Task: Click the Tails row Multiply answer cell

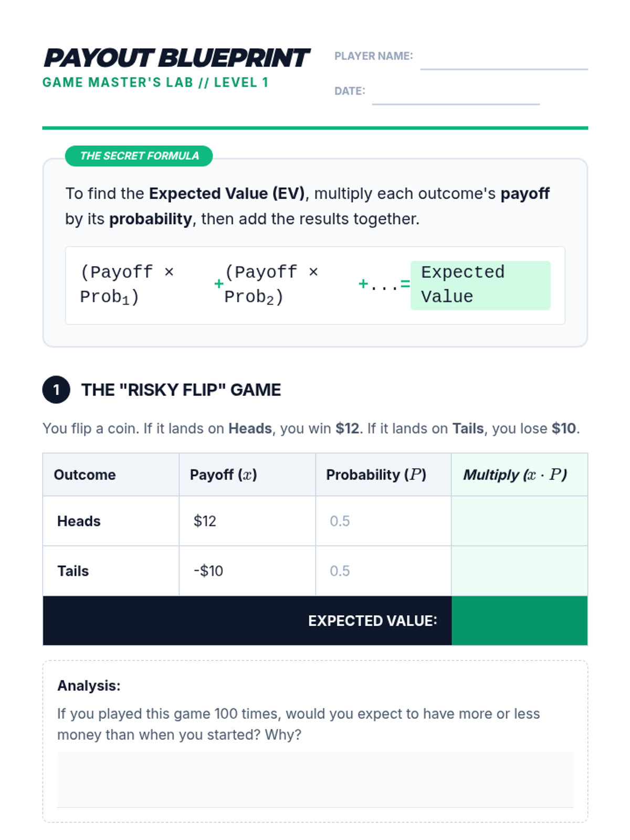Action: (x=519, y=571)
